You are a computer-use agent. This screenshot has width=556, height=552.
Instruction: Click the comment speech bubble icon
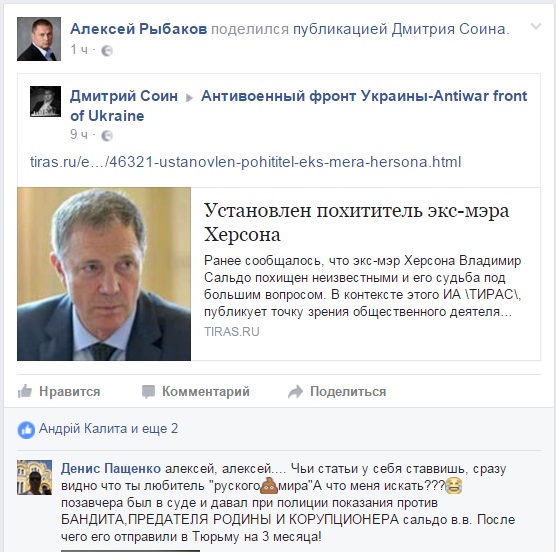tap(148, 392)
